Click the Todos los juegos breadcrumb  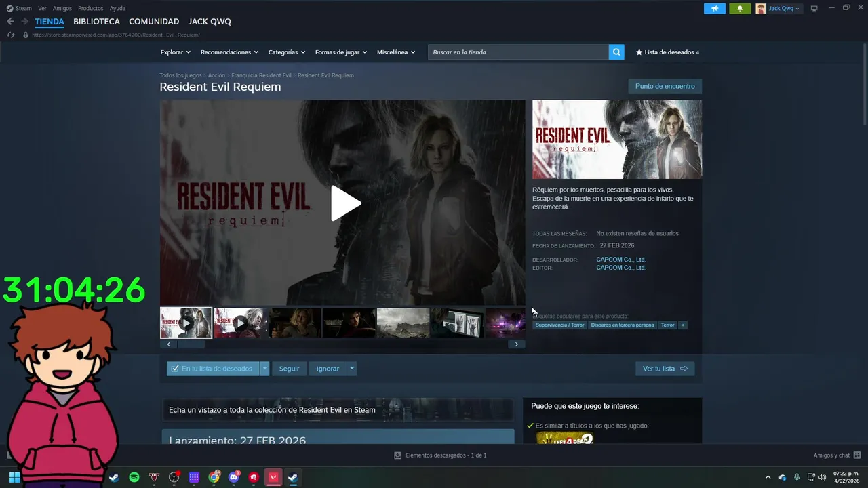point(180,75)
